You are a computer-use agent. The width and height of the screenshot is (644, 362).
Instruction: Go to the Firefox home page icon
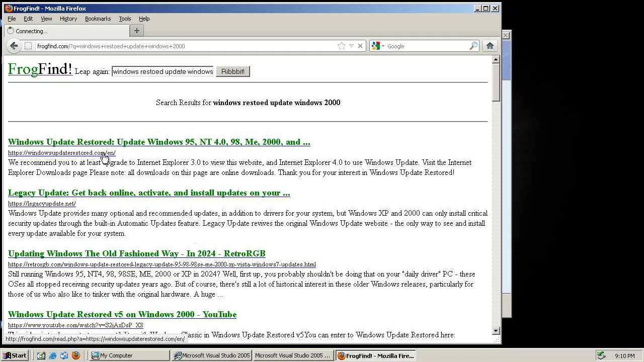[490, 46]
